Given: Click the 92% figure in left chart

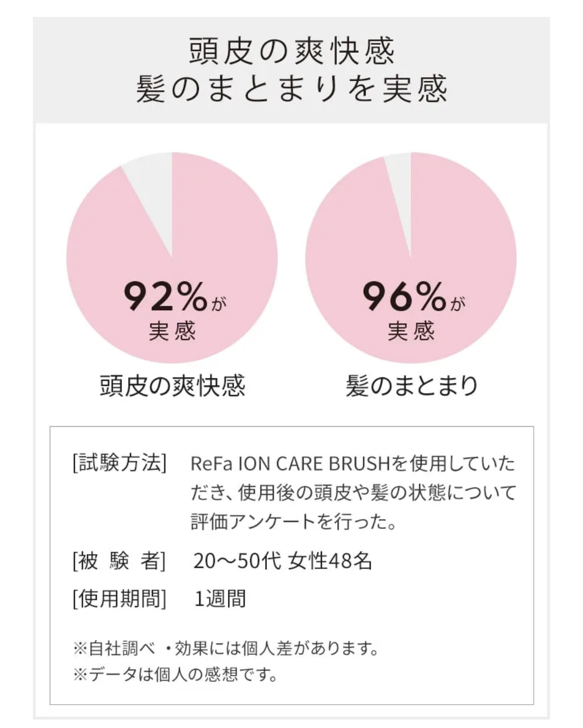Looking at the screenshot, I should click(165, 296).
